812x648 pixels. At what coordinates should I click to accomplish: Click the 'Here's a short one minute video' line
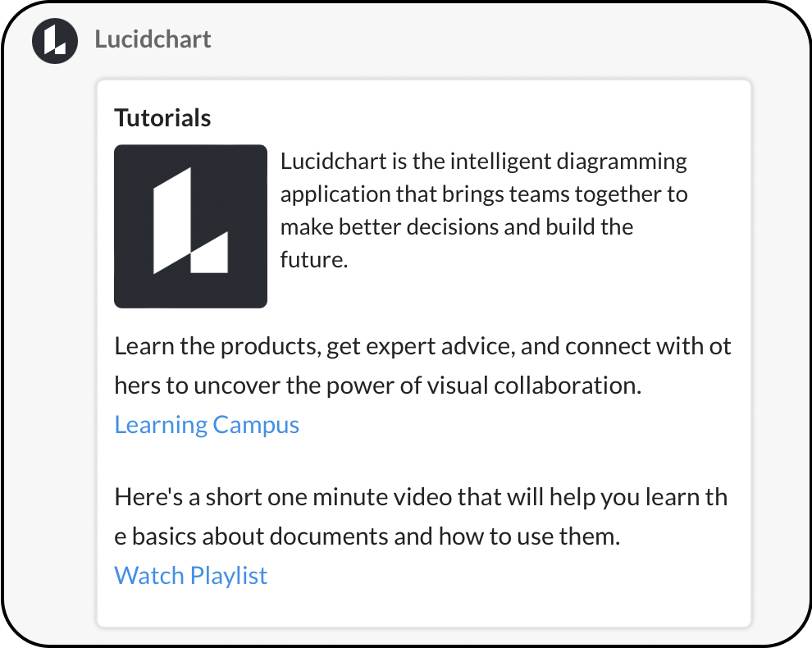(x=421, y=497)
